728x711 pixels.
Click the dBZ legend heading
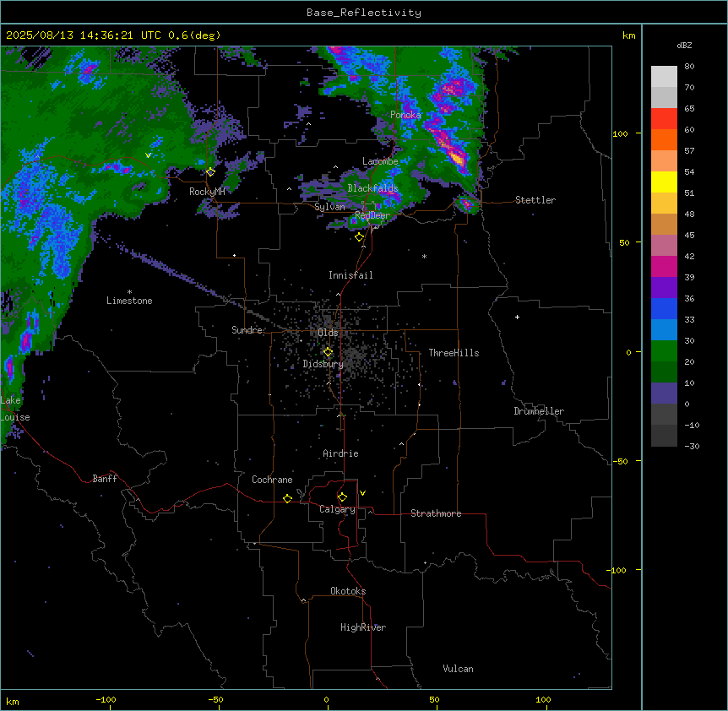[x=684, y=46]
